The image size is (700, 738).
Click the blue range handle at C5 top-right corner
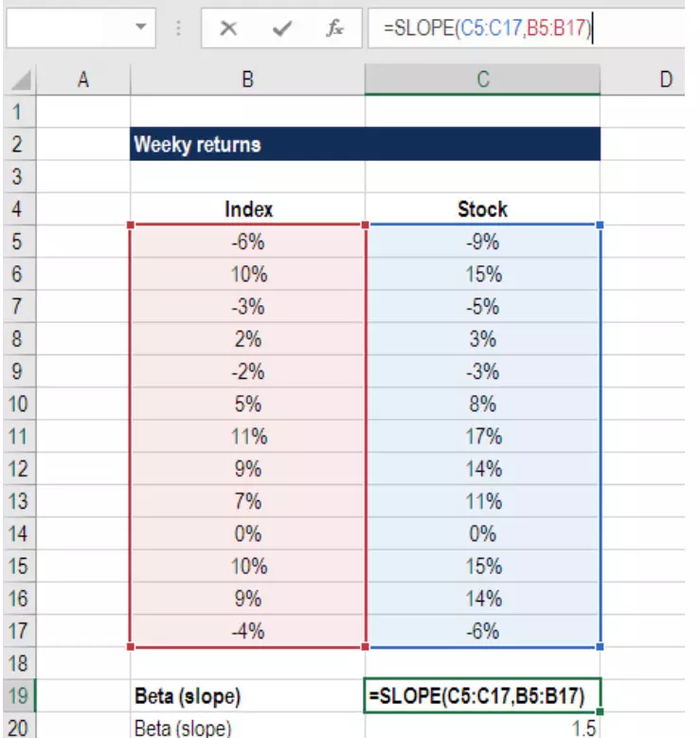[x=600, y=225]
